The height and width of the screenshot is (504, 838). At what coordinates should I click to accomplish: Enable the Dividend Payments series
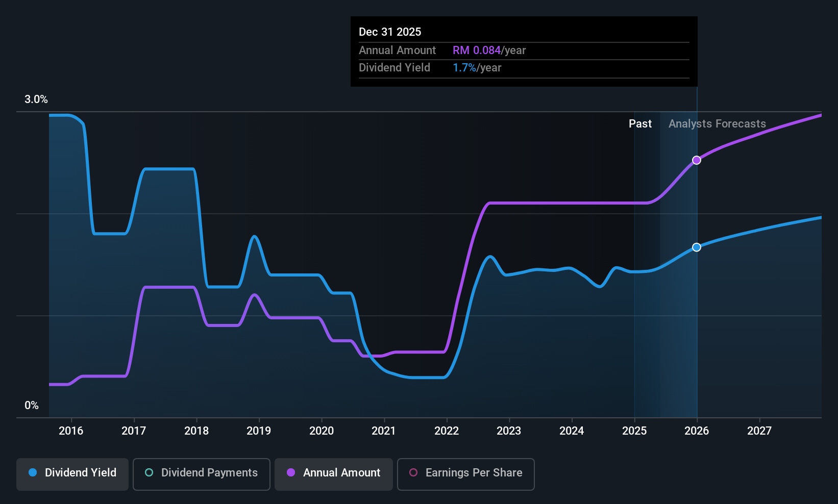tap(202, 474)
